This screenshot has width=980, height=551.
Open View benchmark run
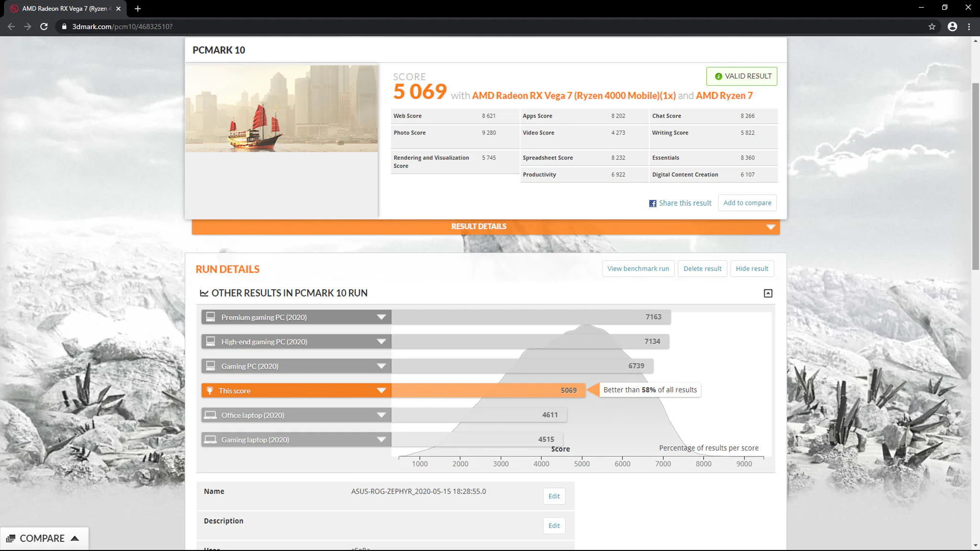(638, 269)
